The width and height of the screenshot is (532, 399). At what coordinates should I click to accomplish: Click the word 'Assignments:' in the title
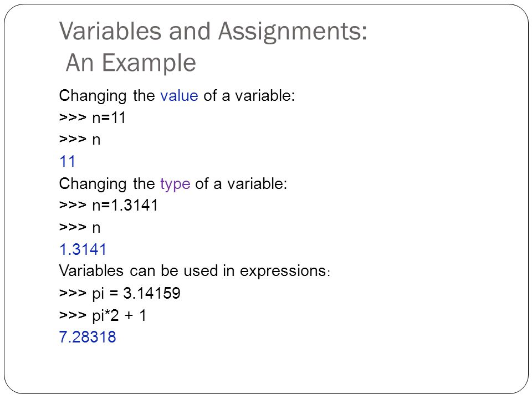coord(293,32)
